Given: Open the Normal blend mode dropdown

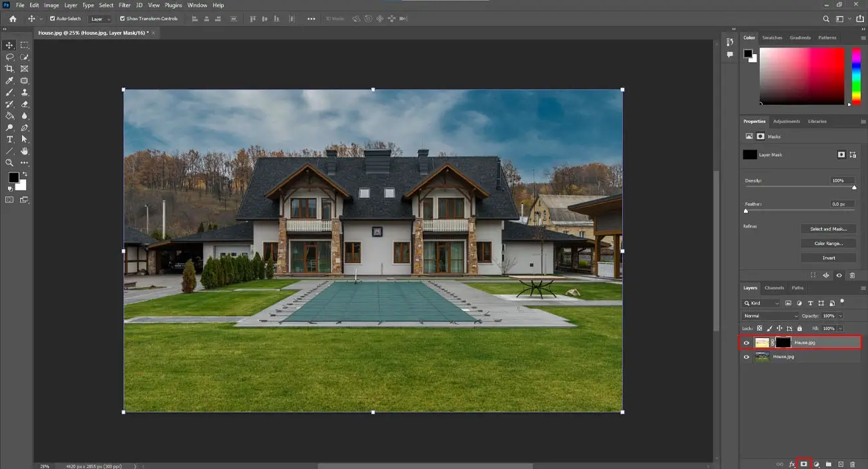Looking at the screenshot, I should click(x=768, y=315).
